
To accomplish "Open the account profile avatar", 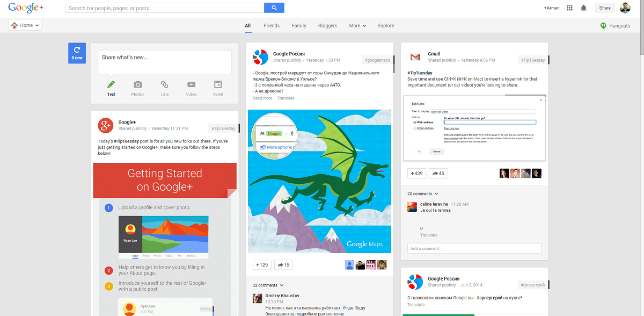I will pyautogui.click(x=625, y=8).
